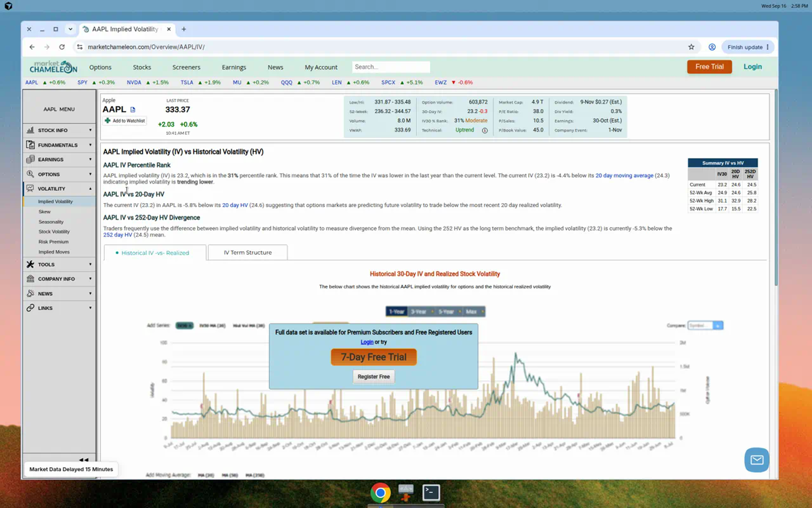
Task: Click the site search field
Action: (391, 67)
